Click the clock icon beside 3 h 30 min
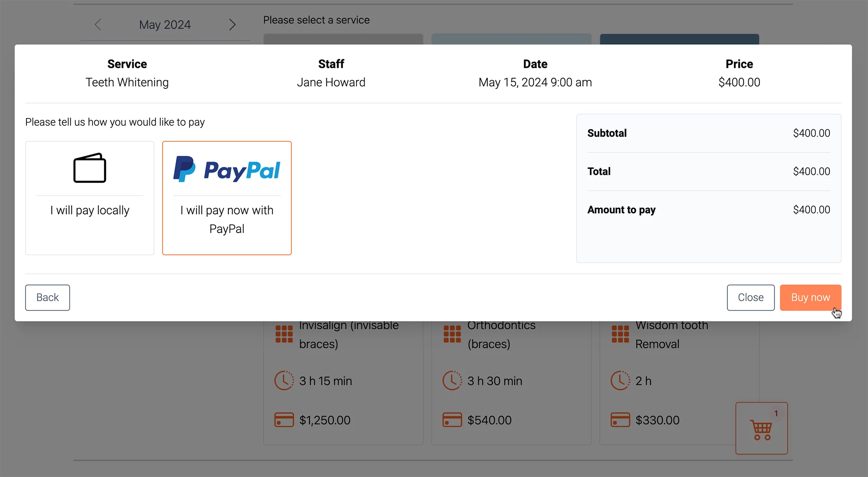 (452, 381)
